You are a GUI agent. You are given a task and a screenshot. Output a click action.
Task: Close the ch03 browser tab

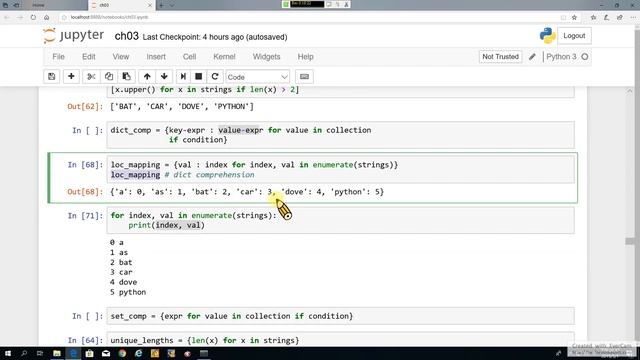point(149,5)
